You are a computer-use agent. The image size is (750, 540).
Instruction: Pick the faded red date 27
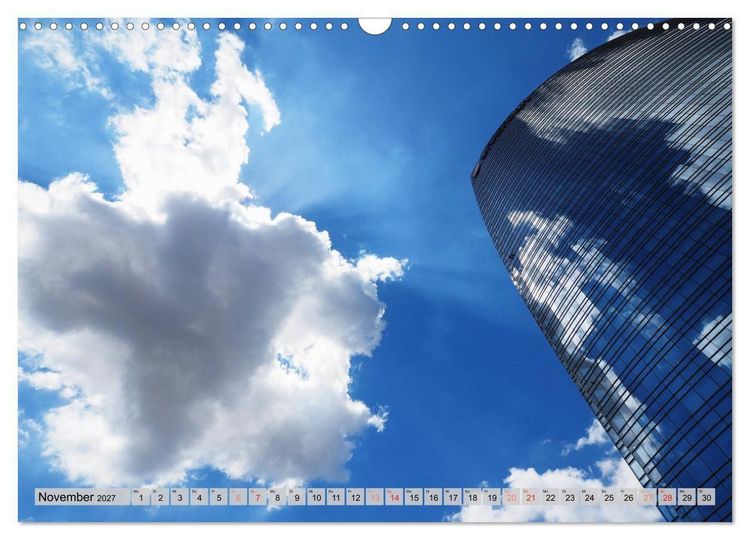pos(648,497)
